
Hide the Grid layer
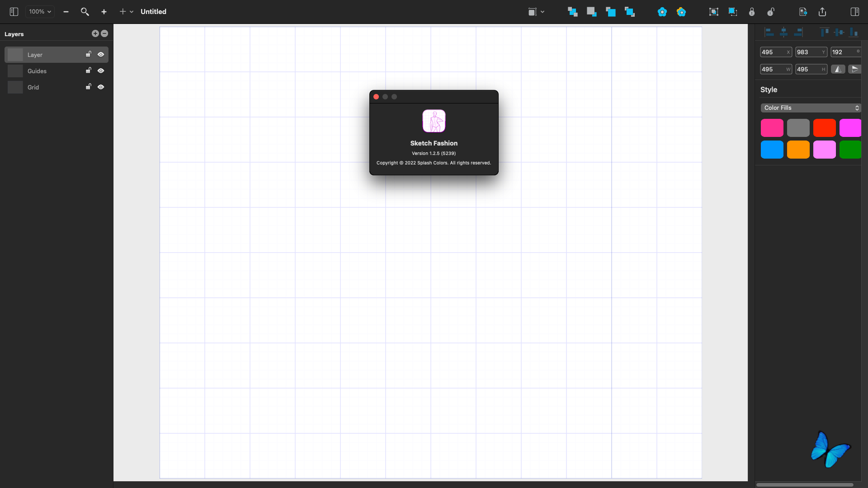[101, 87]
